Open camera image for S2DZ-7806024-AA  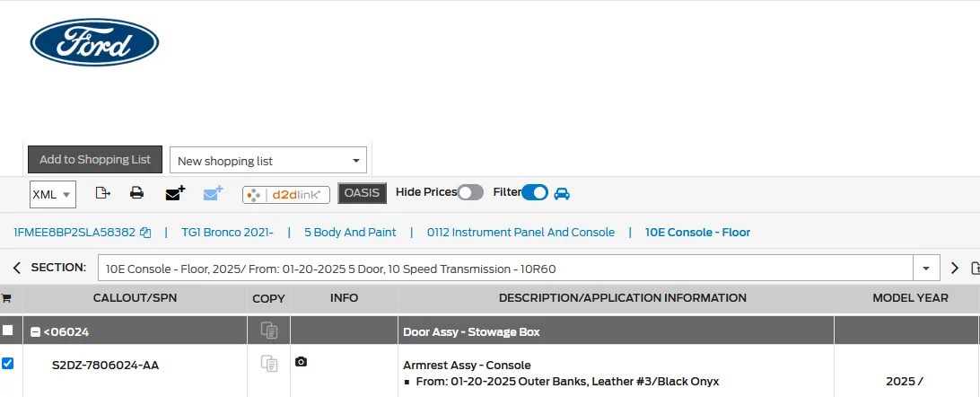pyautogui.click(x=301, y=362)
